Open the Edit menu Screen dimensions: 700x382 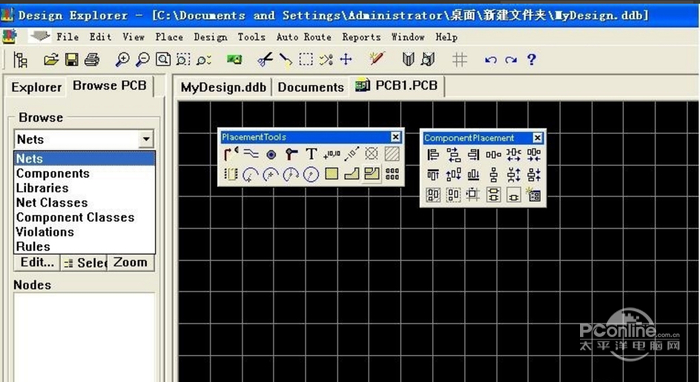coord(100,37)
